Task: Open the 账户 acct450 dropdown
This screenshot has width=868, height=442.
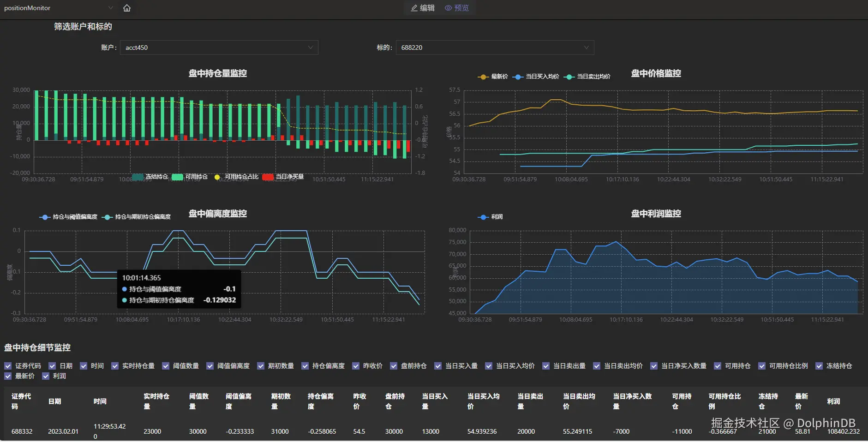Action: [219, 48]
